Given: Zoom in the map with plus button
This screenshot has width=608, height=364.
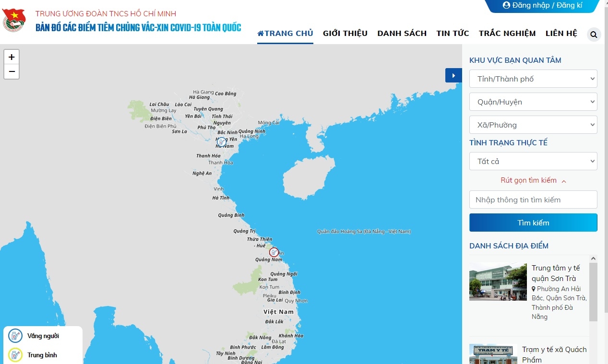Looking at the screenshot, I should tap(12, 57).
